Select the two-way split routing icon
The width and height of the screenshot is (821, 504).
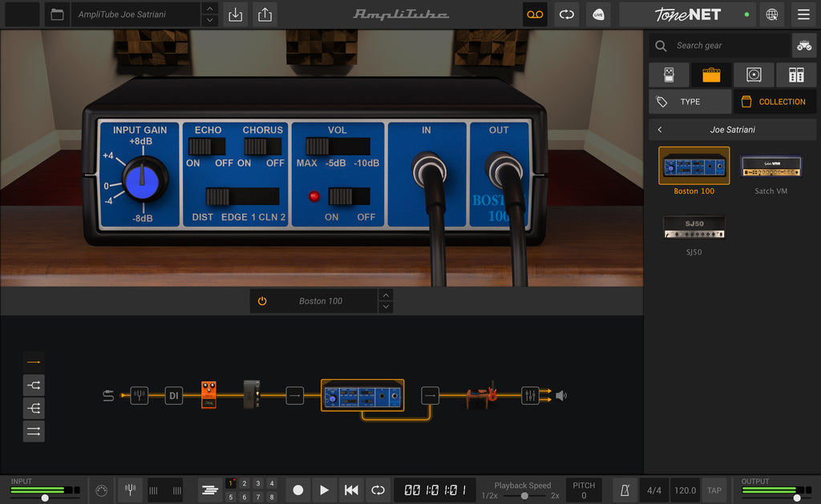tap(34, 385)
